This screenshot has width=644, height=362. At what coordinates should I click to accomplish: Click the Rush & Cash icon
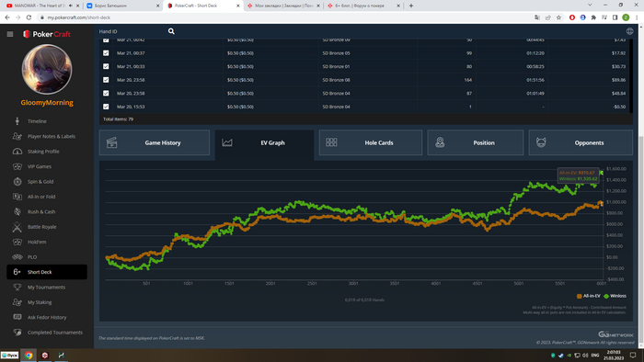click(x=17, y=211)
